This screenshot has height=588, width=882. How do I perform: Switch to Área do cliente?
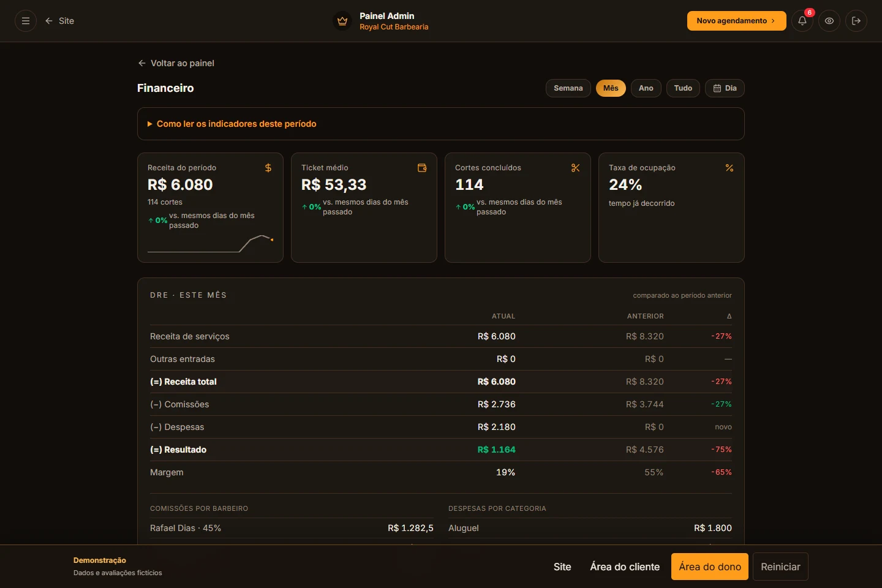point(625,567)
